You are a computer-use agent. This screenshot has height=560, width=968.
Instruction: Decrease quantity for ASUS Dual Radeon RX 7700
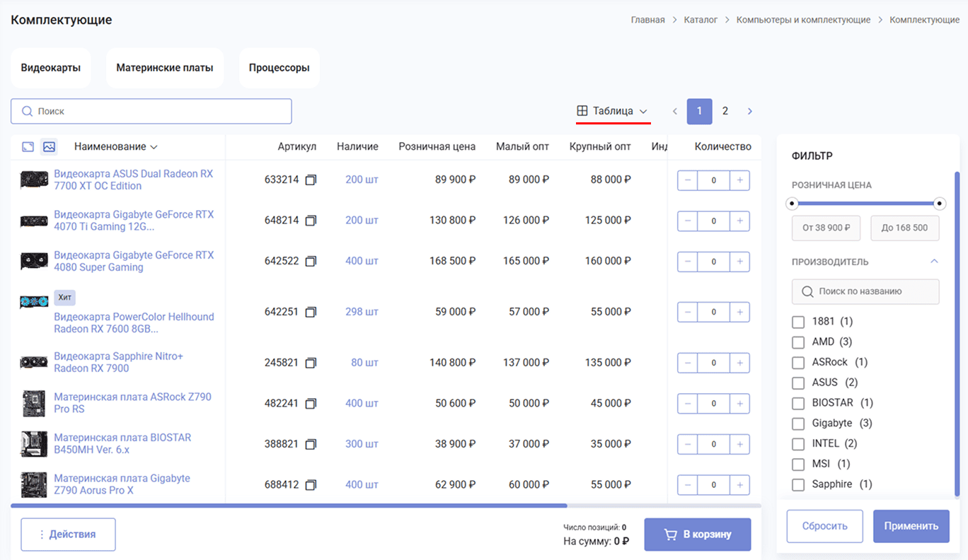click(688, 180)
